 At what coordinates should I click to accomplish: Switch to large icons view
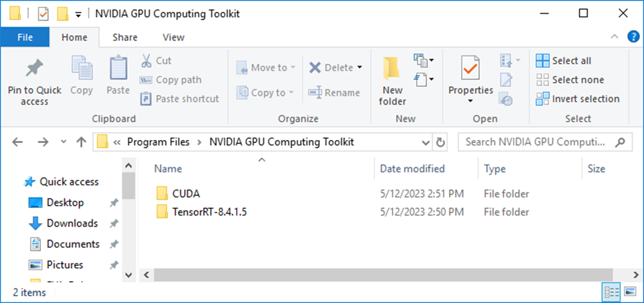[x=631, y=291]
